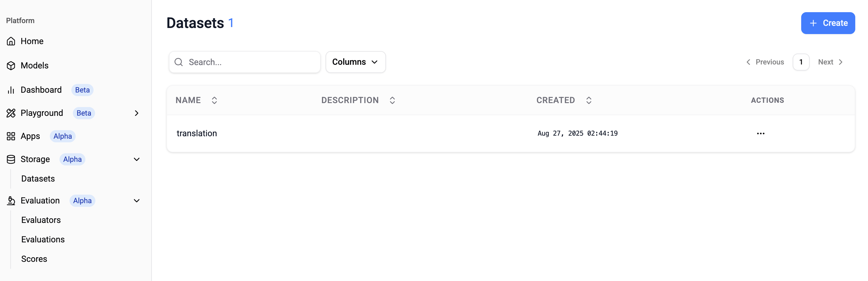868x281 pixels.
Task: Click the Apps grid icon
Action: click(11, 136)
